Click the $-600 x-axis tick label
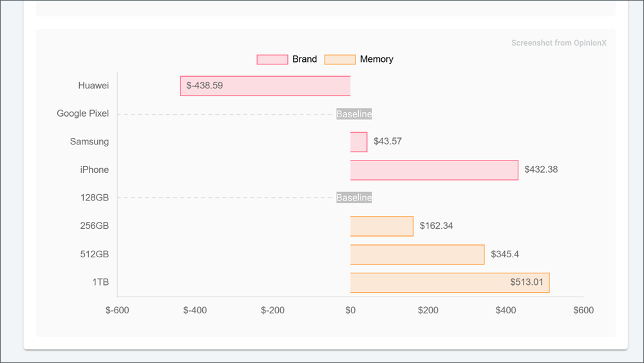The width and height of the screenshot is (644, 363). click(x=117, y=310)
